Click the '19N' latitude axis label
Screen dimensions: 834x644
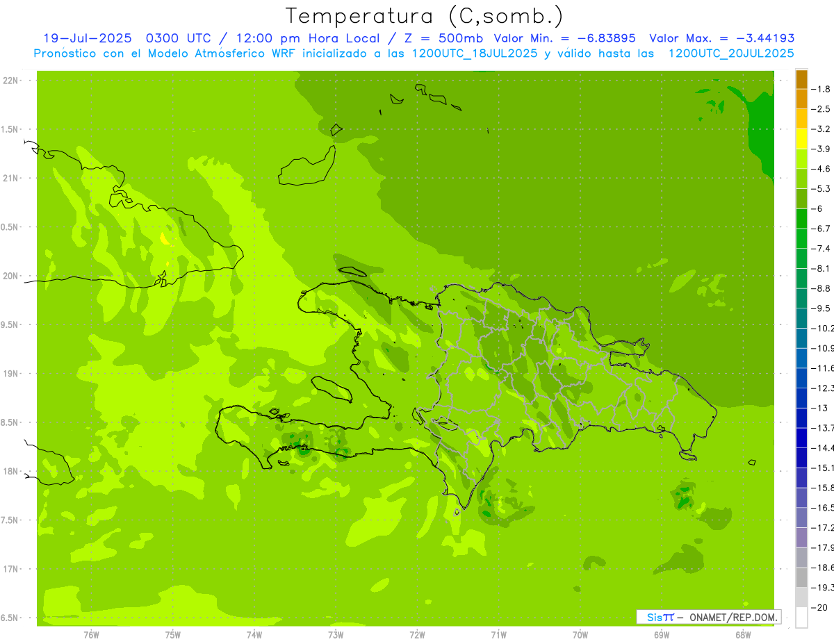coord(10,374)
